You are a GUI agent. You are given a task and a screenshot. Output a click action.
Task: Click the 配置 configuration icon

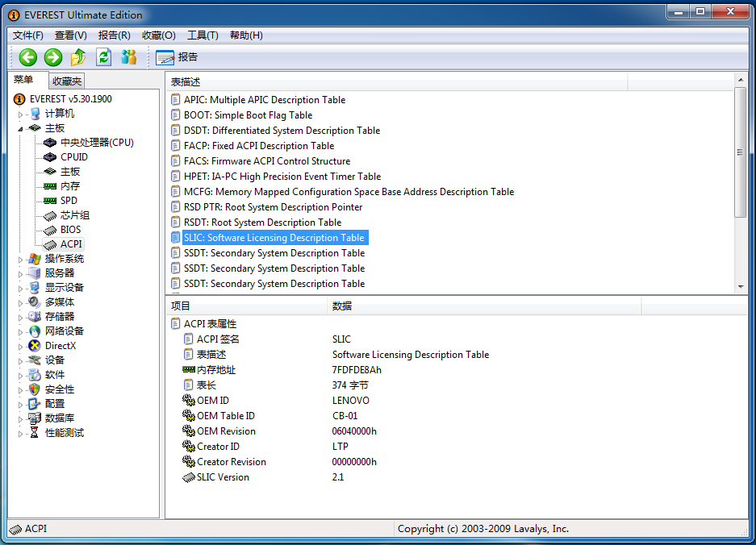[34, 403]
